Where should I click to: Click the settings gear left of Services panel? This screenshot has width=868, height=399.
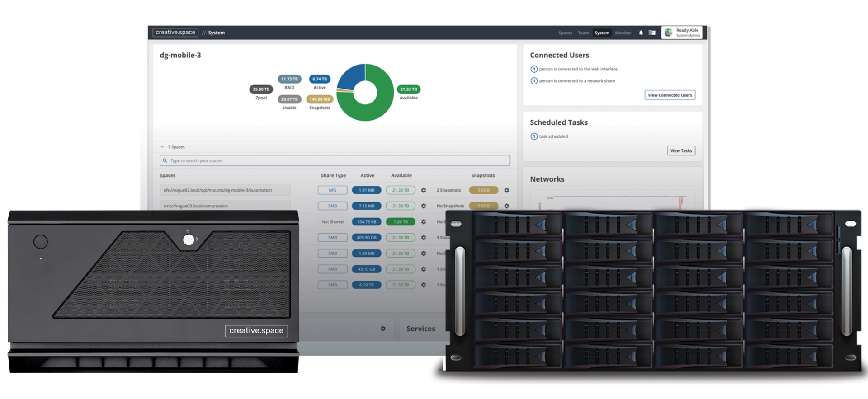(x=383, y=329)
